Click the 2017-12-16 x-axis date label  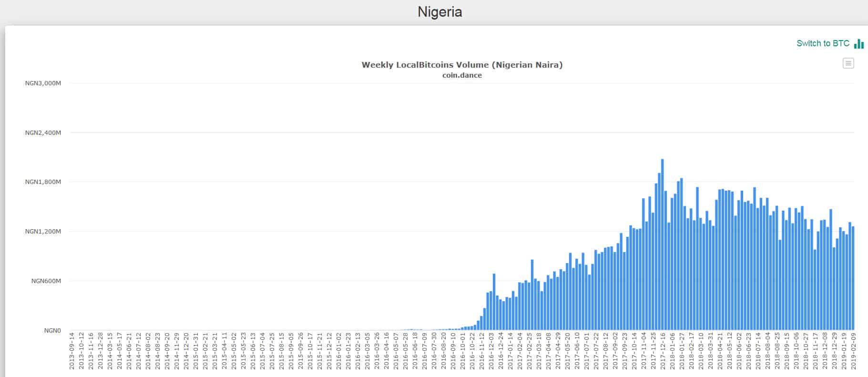pos(663,351)
